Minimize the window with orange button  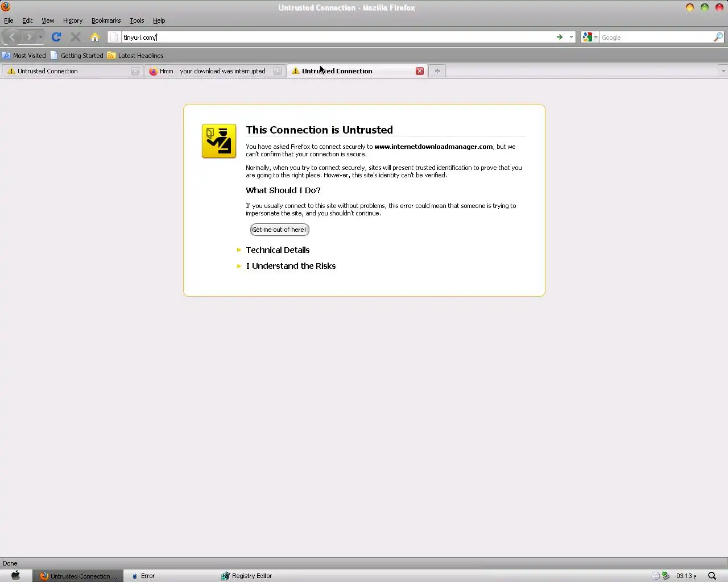(x=690, y=7)
